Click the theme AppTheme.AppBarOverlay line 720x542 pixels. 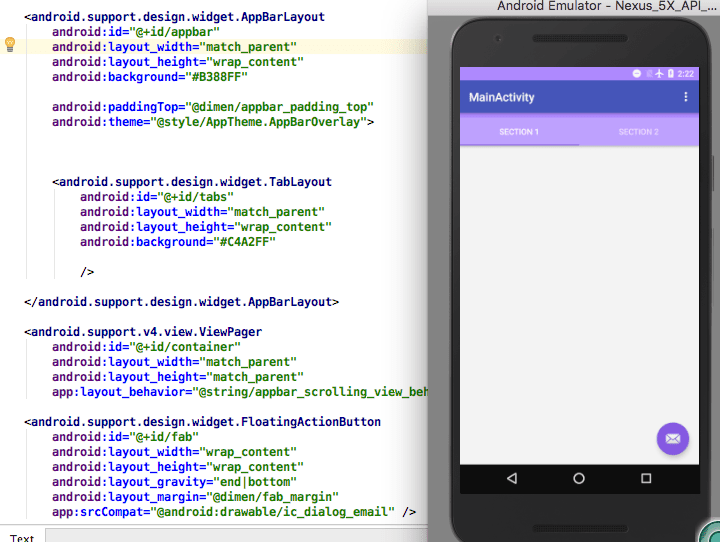(213, 122)
